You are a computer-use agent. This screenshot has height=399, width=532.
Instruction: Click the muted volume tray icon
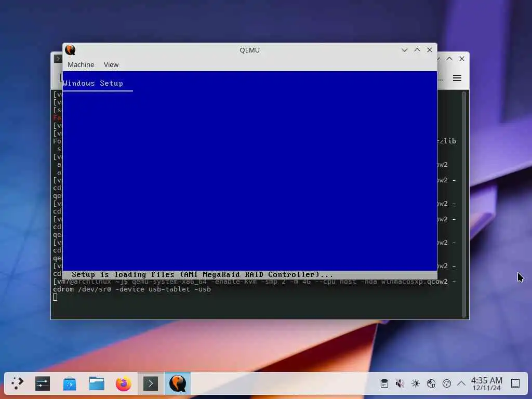pos(400,383)
